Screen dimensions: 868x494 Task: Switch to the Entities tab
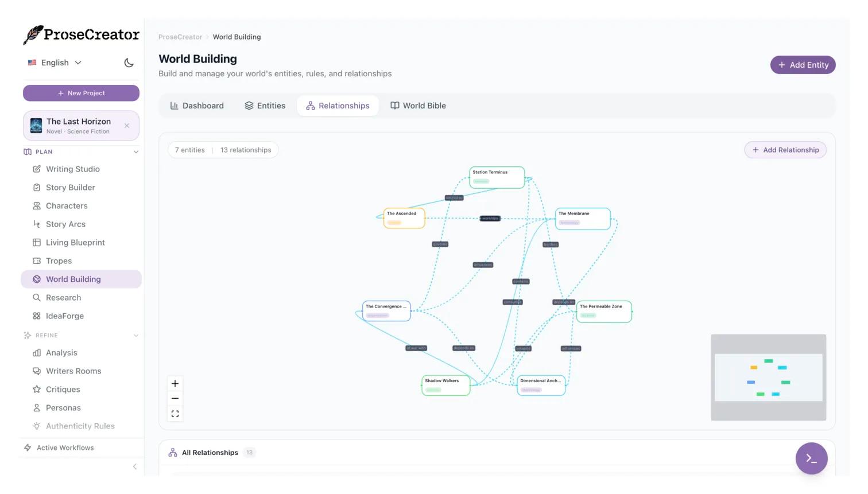pos(265,106)
